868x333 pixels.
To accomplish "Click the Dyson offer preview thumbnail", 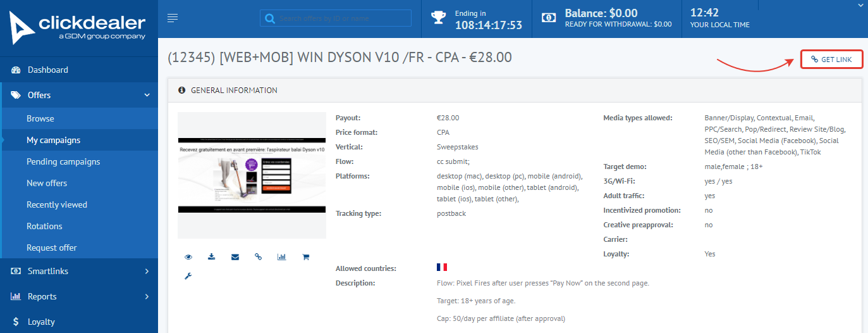I will click(x=252, y=175).
